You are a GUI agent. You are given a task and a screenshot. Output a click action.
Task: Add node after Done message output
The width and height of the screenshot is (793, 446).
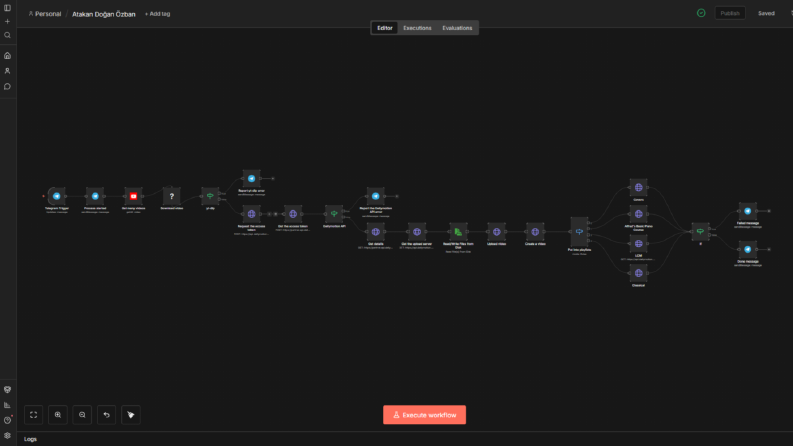[x=769, y=249]
